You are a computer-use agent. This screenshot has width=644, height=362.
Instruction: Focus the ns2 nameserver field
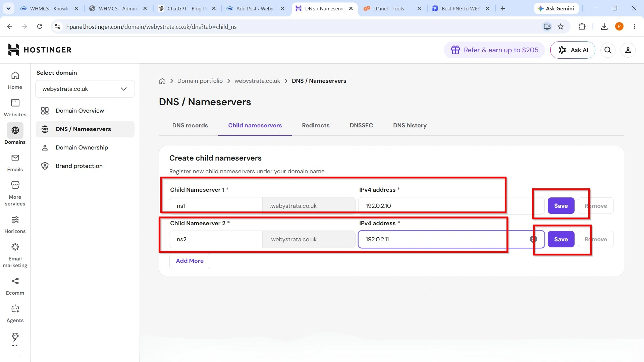click(x=216, y=239)
